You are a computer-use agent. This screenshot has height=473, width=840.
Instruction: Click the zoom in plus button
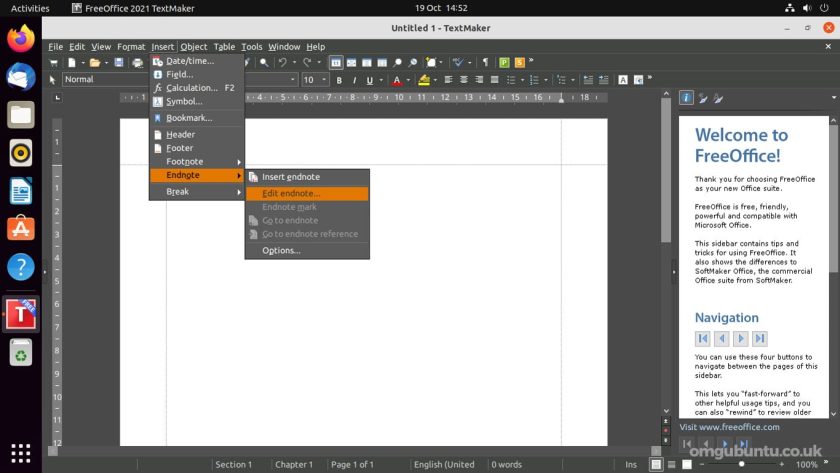[x=782, y=464]
